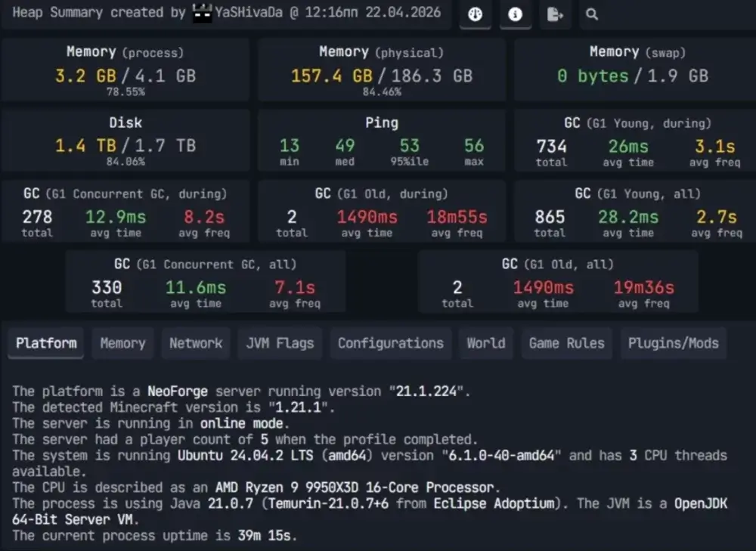
Task: Click the GC (G1 Old, all) title
Action: tap(557, 265)
